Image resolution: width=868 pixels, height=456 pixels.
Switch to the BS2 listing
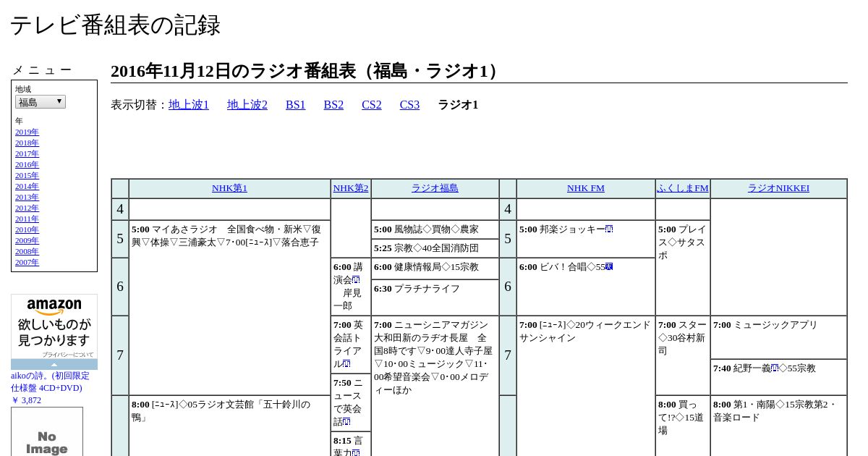[333, 105]
